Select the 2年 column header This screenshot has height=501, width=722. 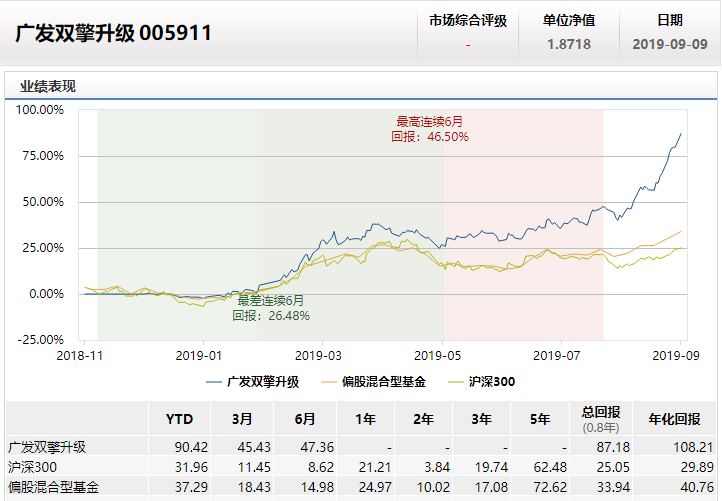tap(424, 419)
